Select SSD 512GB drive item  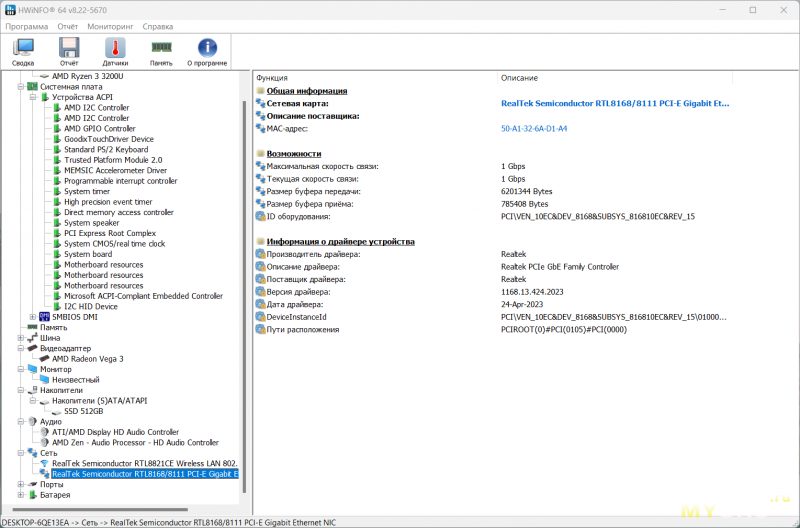pos(83,411)
